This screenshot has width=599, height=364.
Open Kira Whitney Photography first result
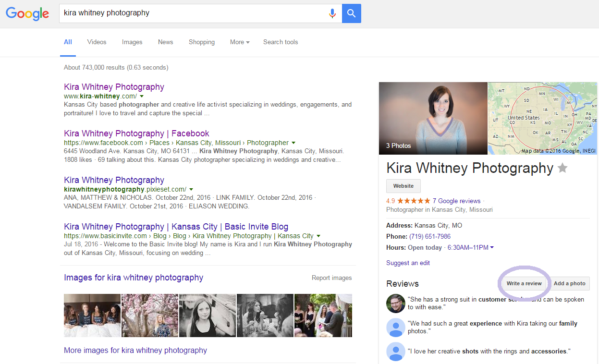114,87
